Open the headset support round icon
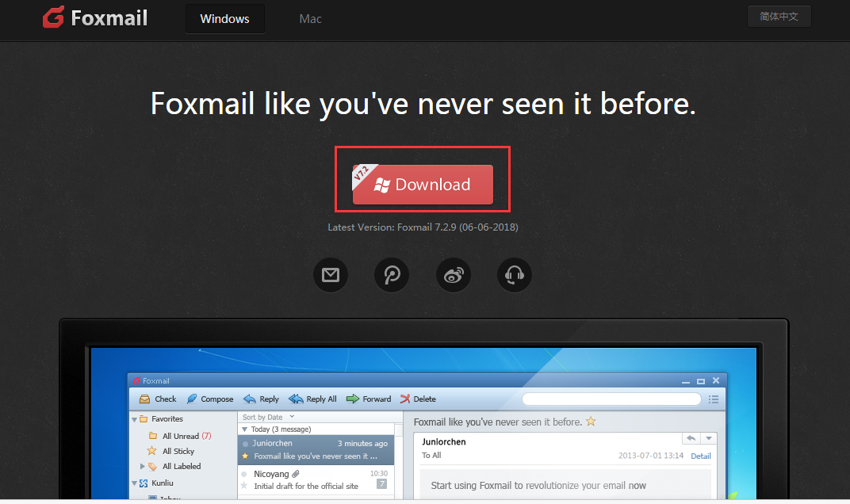Image resolution: width=850 pixels, height=504 pixels. (x=515, y=275)
